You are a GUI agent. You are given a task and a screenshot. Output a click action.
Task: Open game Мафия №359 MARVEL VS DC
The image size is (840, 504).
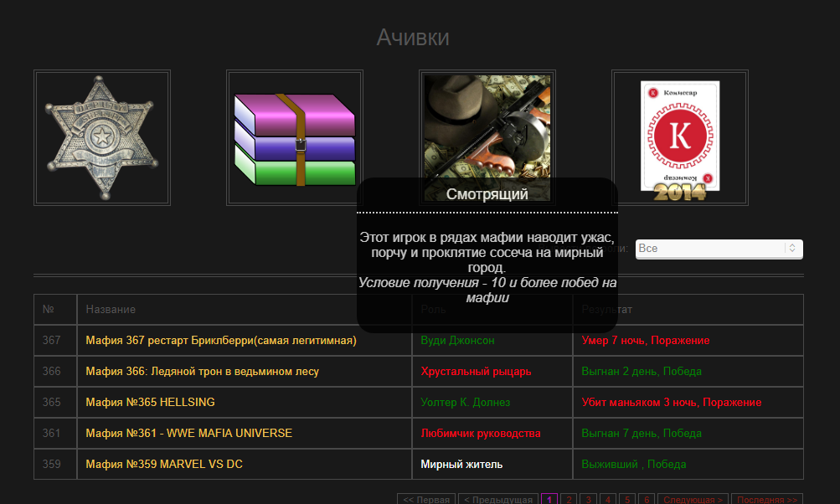click(x=164, y=465)
